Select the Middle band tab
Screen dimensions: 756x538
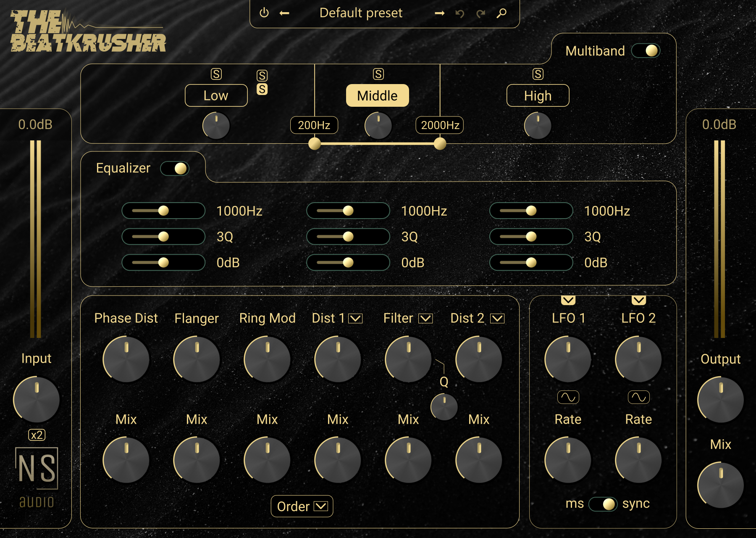pyautogui.click(x=378, y=95)
